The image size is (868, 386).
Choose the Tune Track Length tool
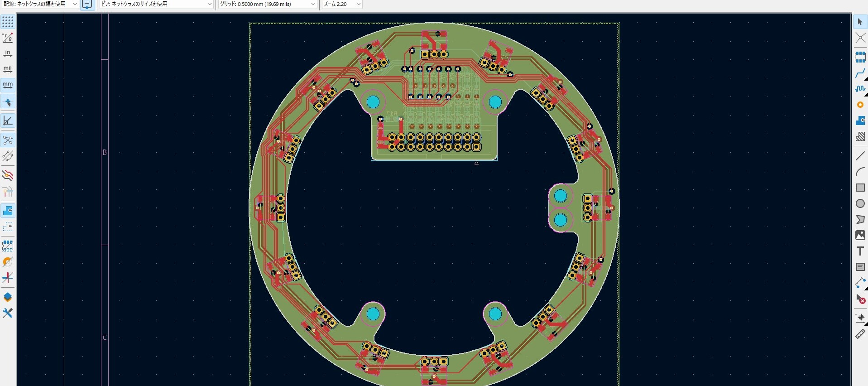click(860, 89)
